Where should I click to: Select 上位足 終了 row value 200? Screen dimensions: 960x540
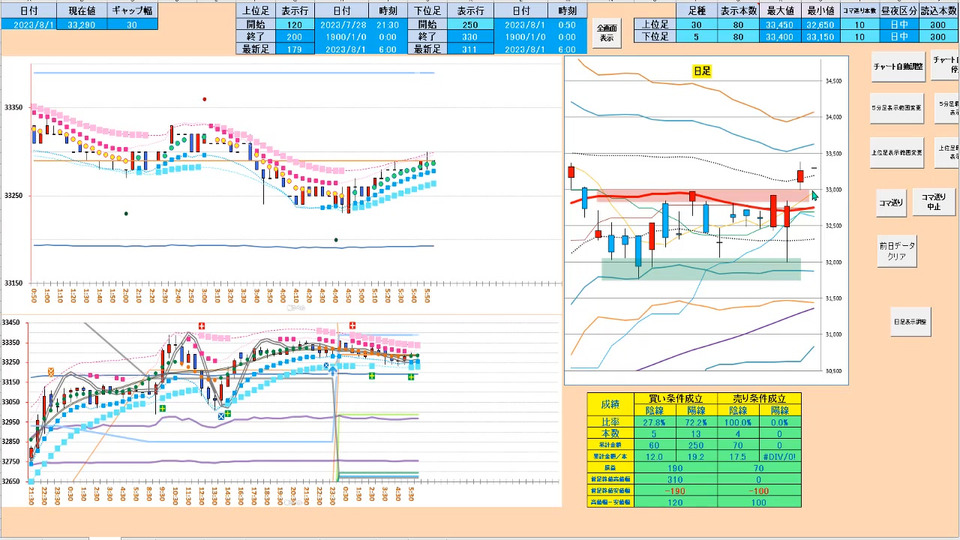tap(294, 37)
